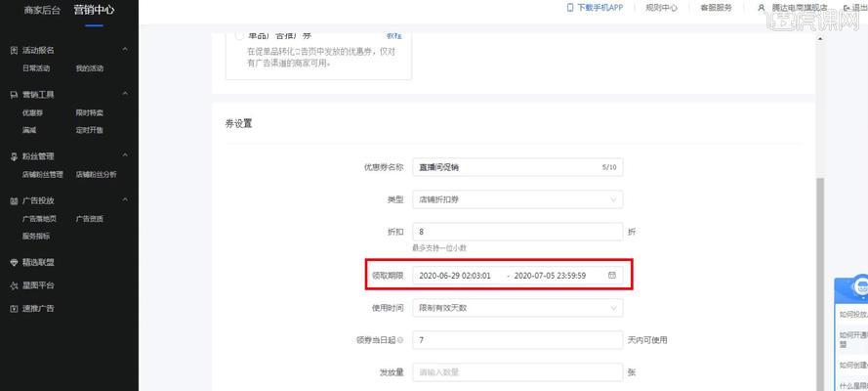Collapse the 粉丝管理 menu section
This screenshot has width=868, height=391.
(125, 155)
